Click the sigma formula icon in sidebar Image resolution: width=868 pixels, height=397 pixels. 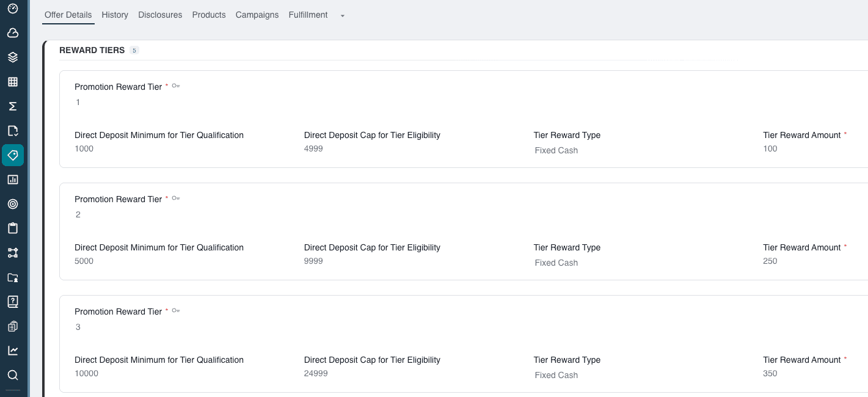13,106
